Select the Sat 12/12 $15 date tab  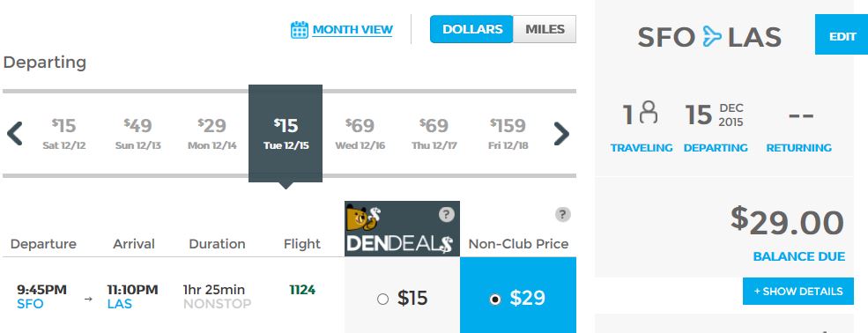[x=64, y=133]
